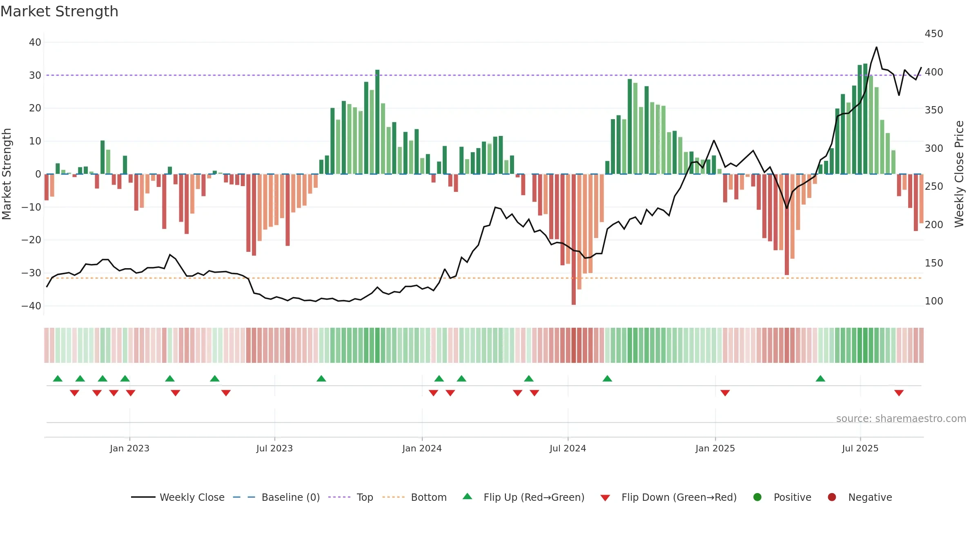Click the Jan 2025 axis label
Viewport: 980px width, 551px height.
coord(715,448)
